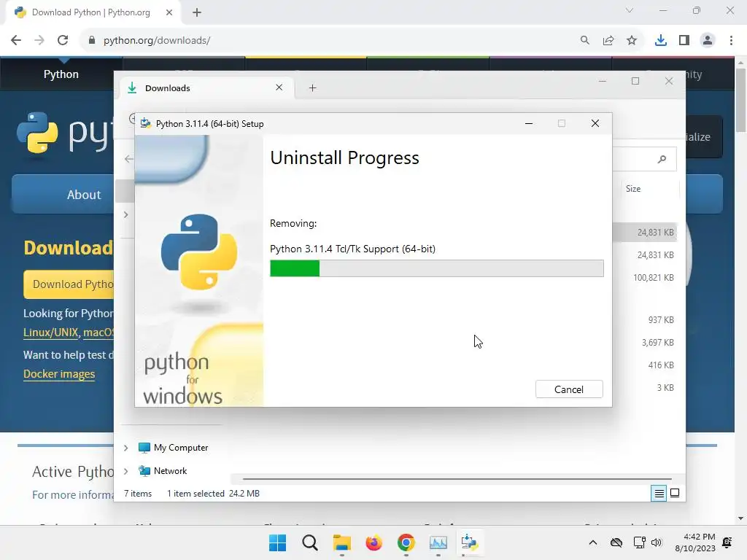
Task: Expand the collapsed tree chevron above My Computer
Action: [125, 215]
